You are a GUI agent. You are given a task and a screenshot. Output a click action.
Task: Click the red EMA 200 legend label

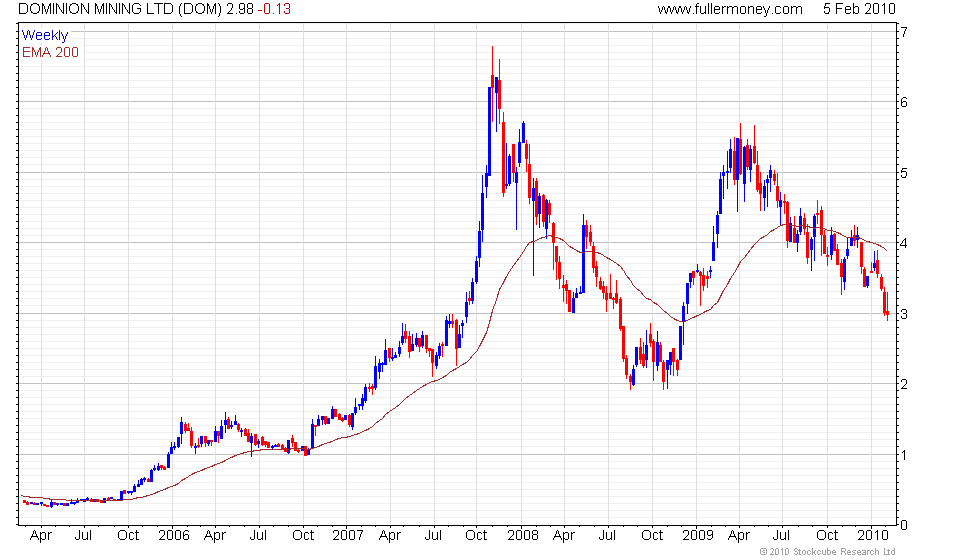click(50, 52)
